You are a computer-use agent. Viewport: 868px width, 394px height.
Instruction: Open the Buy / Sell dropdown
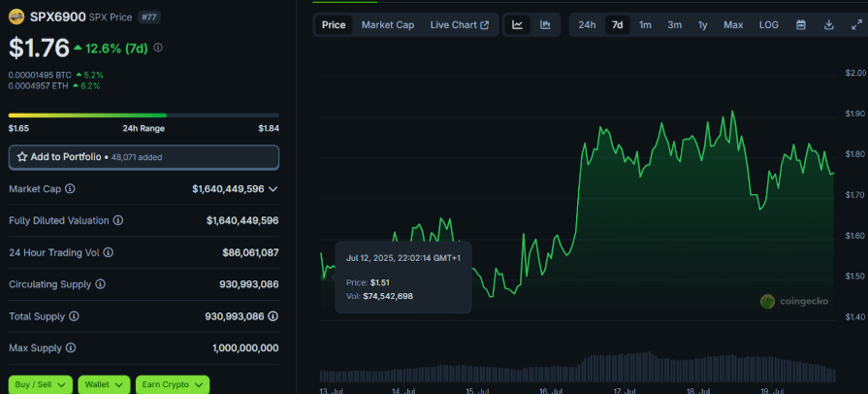coord(41,384)
